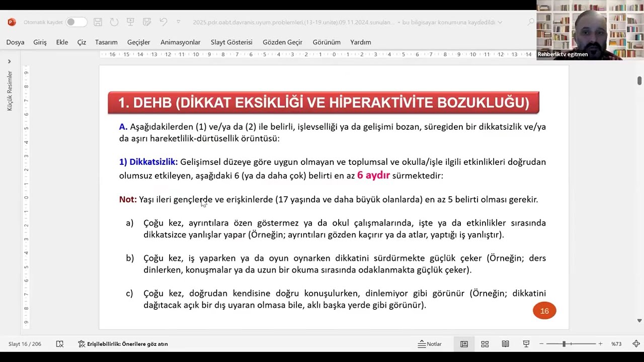The width and height of the screenshot is (644, 362).
Task: Switch to Slide Sorter view icon
Action: click(x=485, y=344)
